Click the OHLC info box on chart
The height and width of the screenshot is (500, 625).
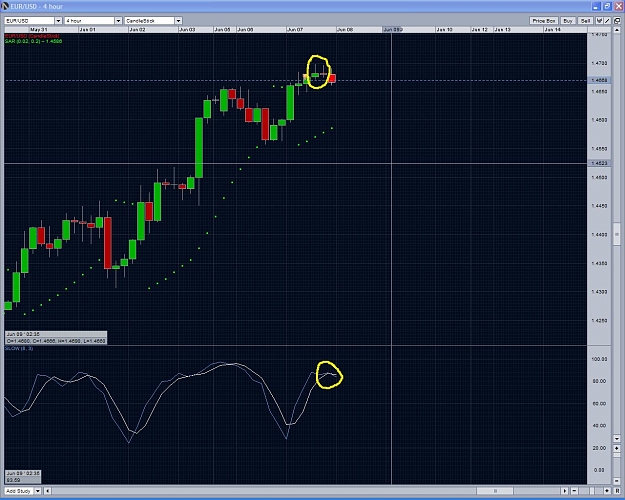point(56,338)
